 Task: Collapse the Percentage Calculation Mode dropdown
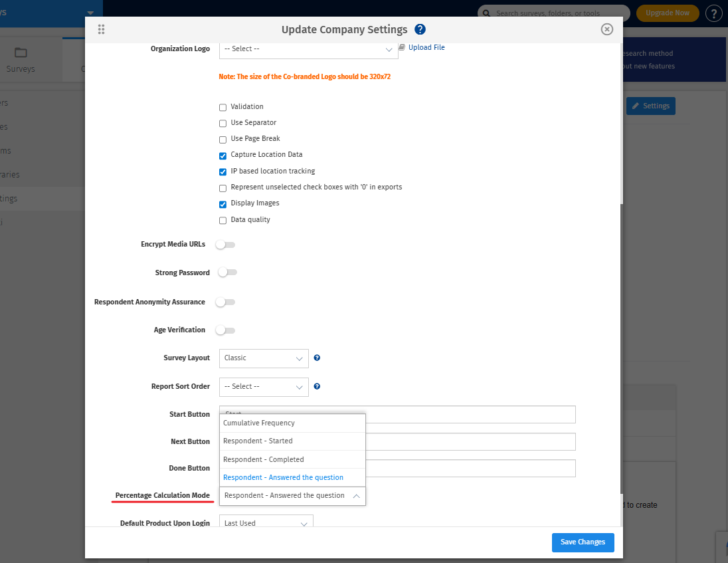(x=355, y=495)
